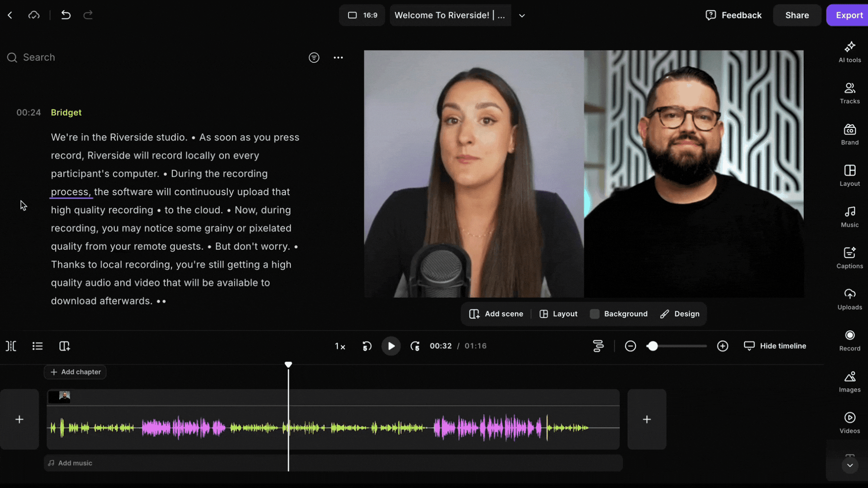Zoom out the timeline with minus
Viewport: 868px width, 488px height.
(631, 346)
